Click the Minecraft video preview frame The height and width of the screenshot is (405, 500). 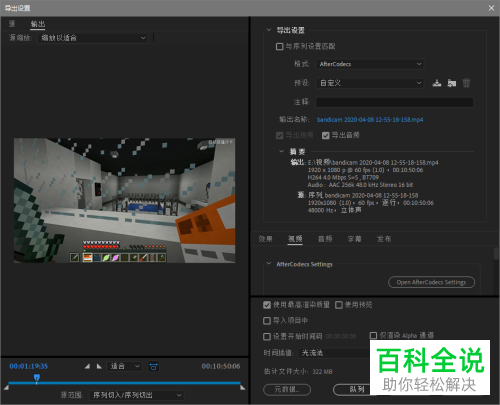[x=124, y=200]
